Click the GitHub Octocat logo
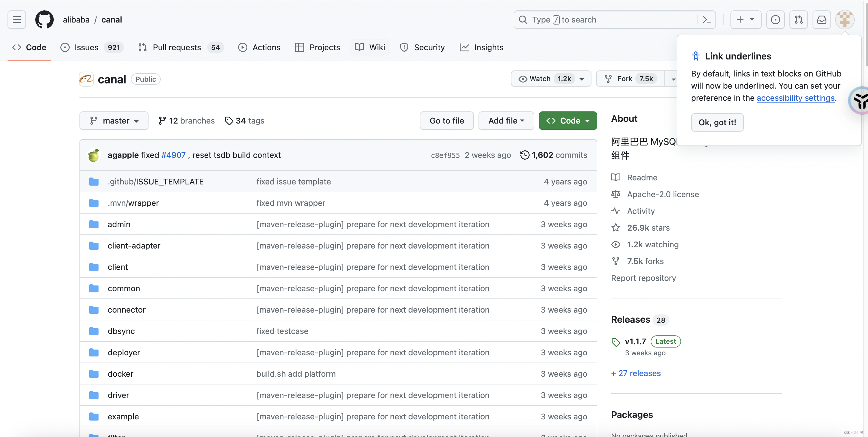This screenshot has width=868, height=437. [44, 20]
